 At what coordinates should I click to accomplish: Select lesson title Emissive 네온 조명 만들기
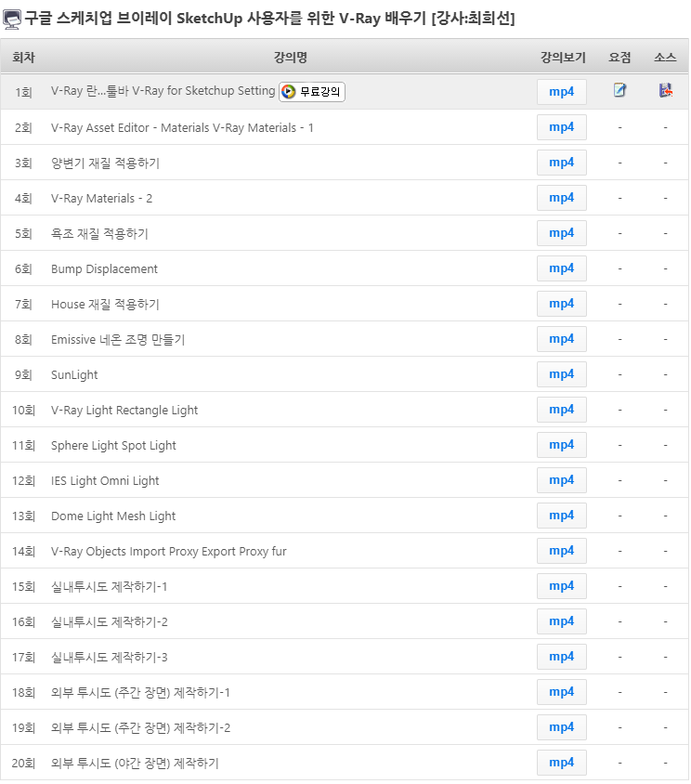tap(118, 339)
